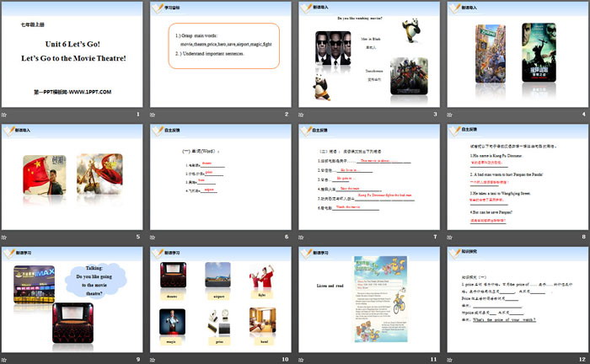Click the checkmark logo icon on slide 12
This screenshot has width=590, height=364.
(x=455, y=252)
